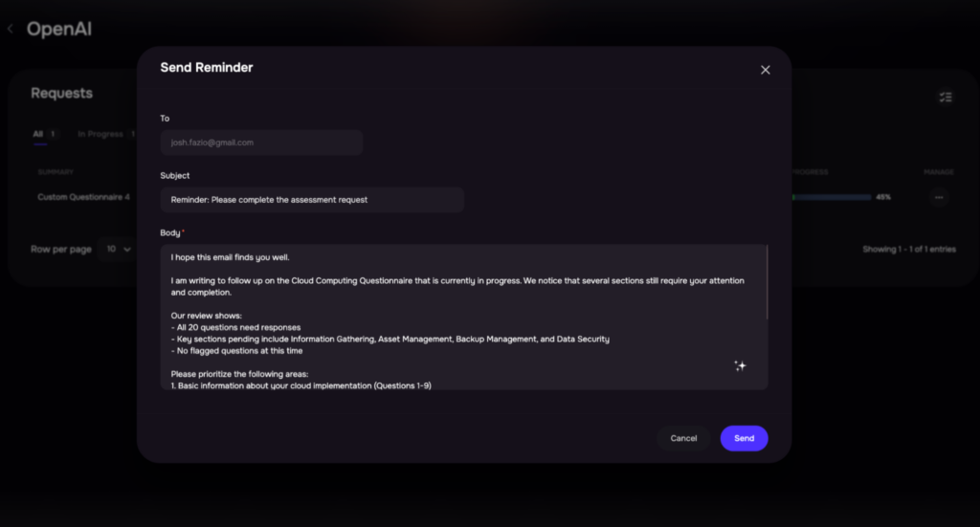Open the three-dot Manage menu for the request
980x527 pixels.
939,197
